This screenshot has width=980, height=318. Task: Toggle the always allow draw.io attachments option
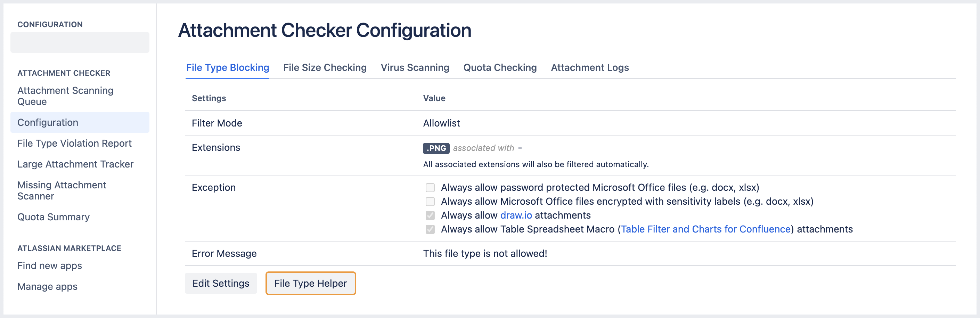pos(430,215)
